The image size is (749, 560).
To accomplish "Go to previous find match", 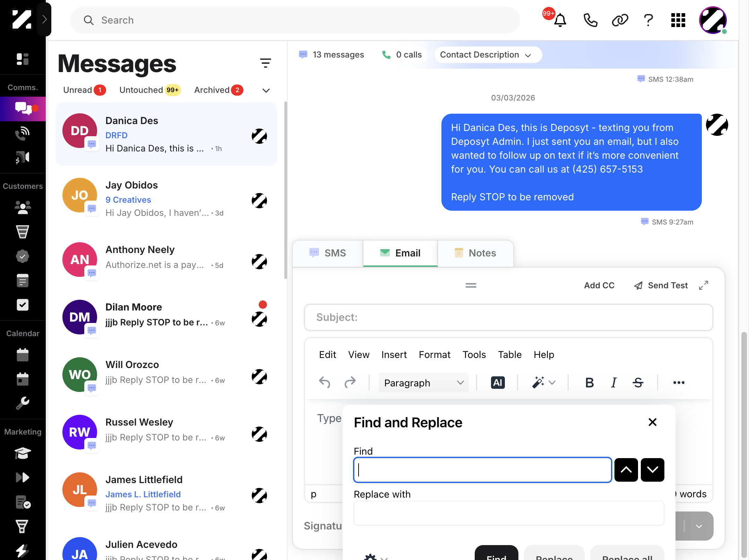I will (626, 470).
